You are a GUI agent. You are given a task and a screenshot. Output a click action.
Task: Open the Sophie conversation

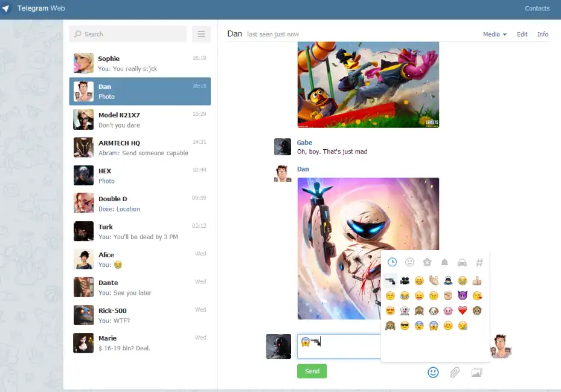(140, 63)
